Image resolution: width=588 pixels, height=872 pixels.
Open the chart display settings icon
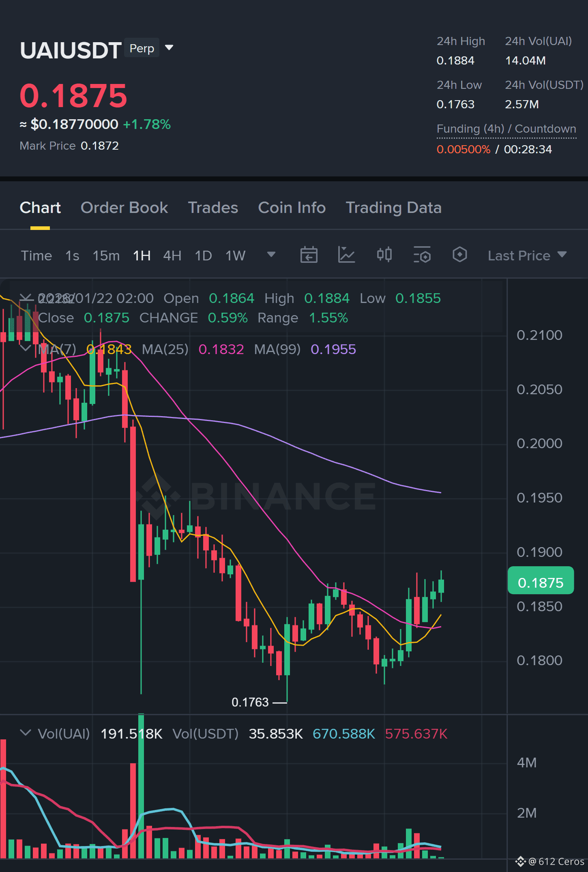(x=422, y=255)
